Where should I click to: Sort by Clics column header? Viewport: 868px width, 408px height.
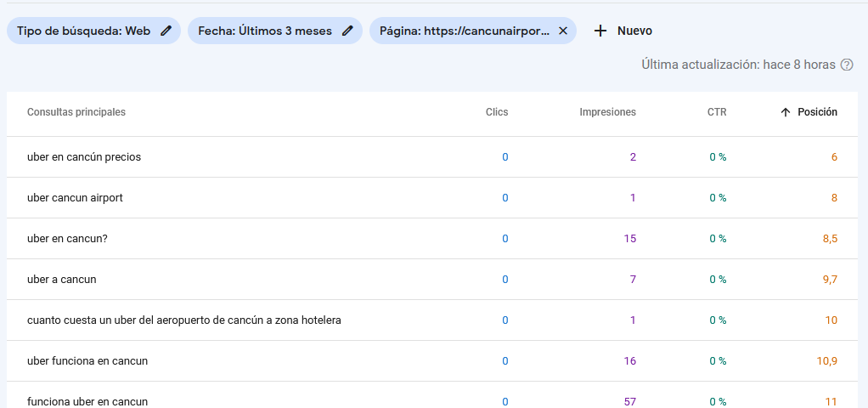tap(497, 112)
